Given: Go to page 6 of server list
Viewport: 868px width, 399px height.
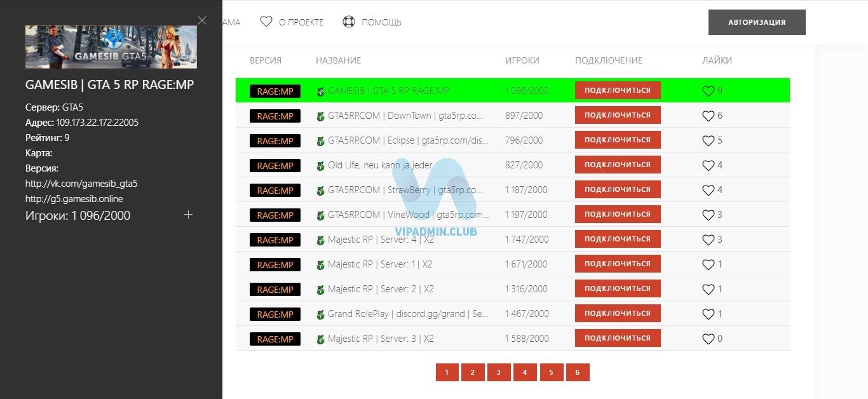Looking at the screenshot, I should (578, 372).
